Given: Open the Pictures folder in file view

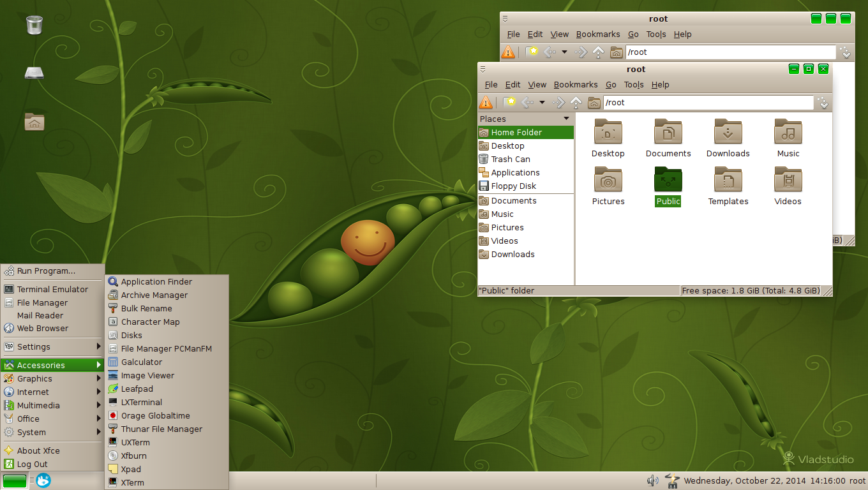Looking at the screenshot, I should tap(608, 186).
